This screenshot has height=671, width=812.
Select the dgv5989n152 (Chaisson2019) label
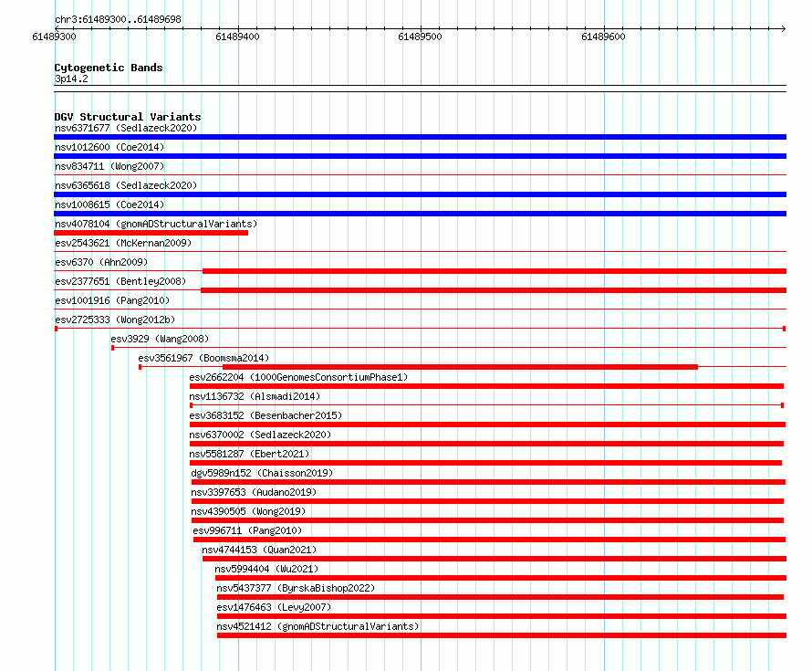262,473
